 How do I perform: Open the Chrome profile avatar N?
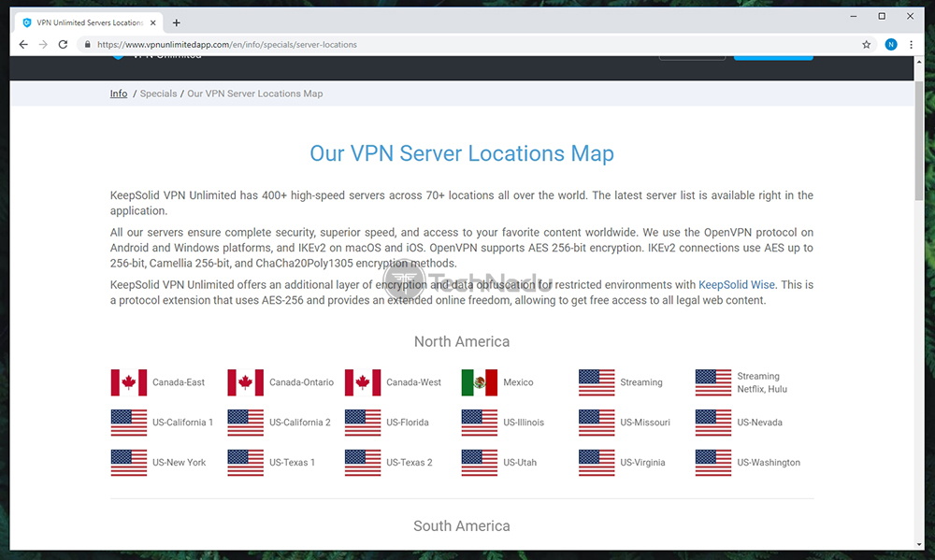(891, 44)
